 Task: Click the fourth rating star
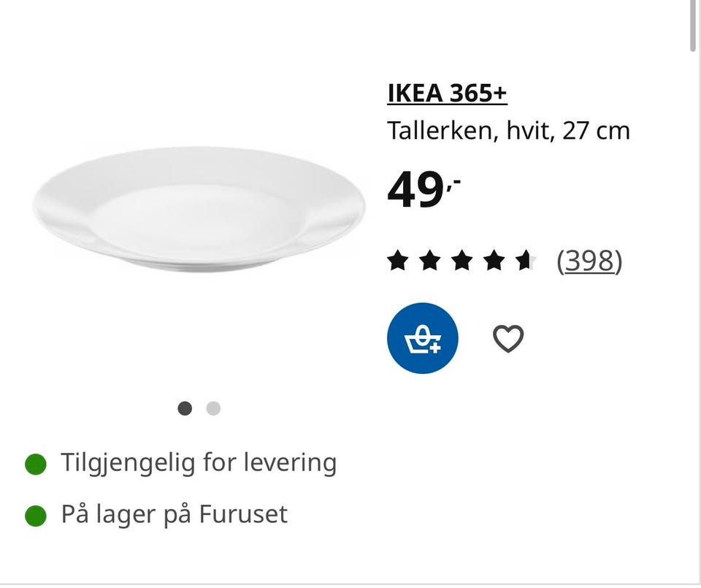494,261
